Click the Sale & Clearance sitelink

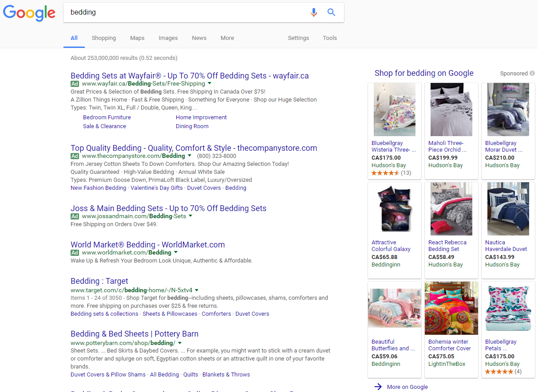(104, 126)
